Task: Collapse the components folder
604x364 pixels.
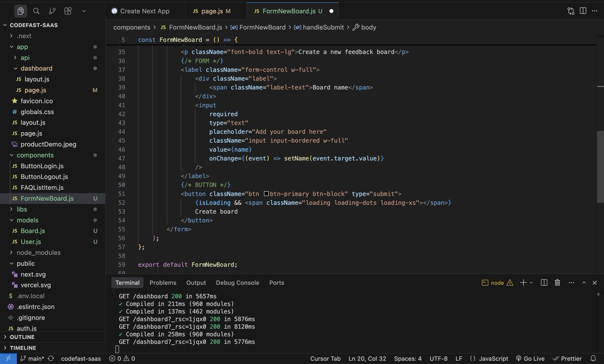Action: (52, 155)
